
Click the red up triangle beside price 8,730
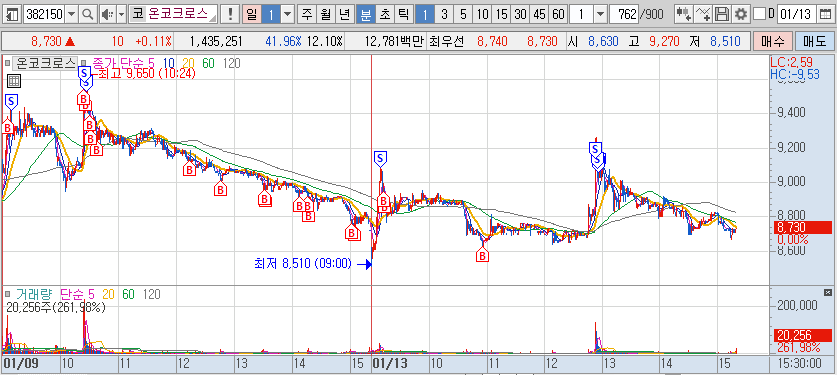pos(69,41)
